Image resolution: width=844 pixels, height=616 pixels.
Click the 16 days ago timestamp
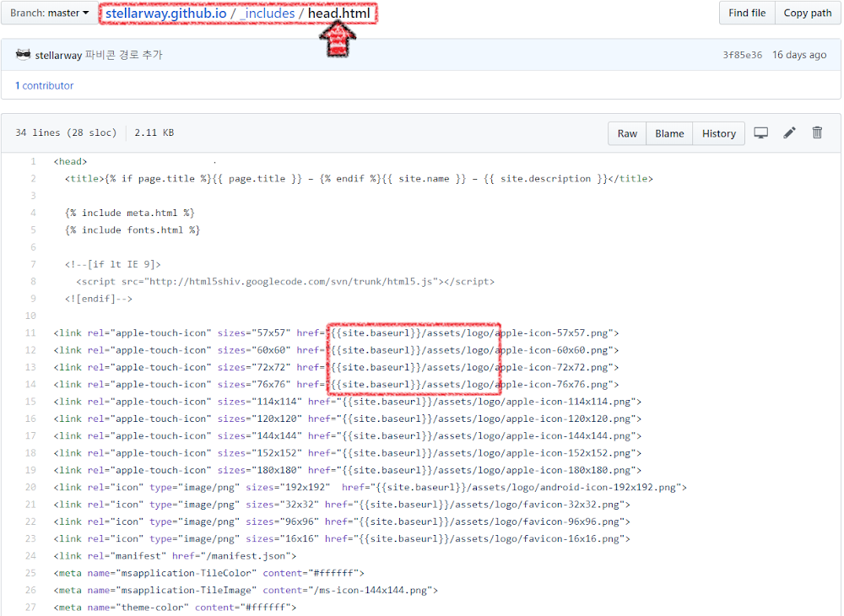pos(799,55)
